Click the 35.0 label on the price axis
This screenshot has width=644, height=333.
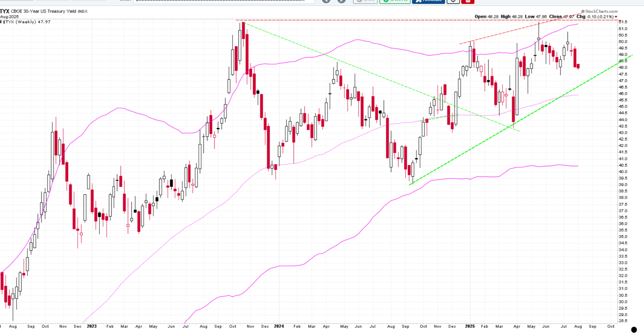coord(623,237)
